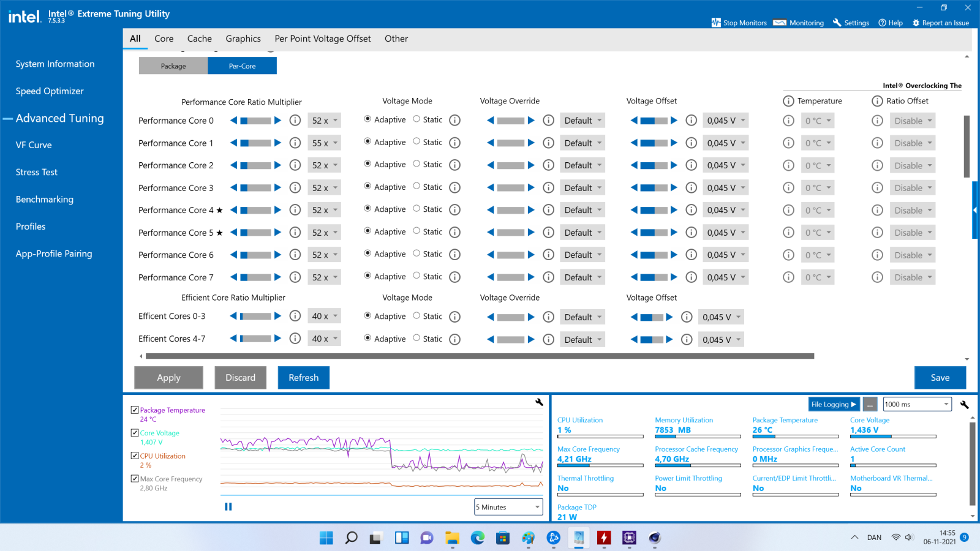This screenshot has height=551, width=980.
Task: Open Windows Start menu on taskbar
Action: 326,538
